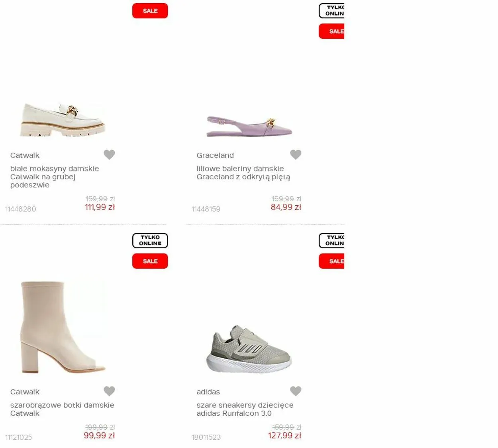Open lilac Graceland ballerinas product image

[249, 126]
